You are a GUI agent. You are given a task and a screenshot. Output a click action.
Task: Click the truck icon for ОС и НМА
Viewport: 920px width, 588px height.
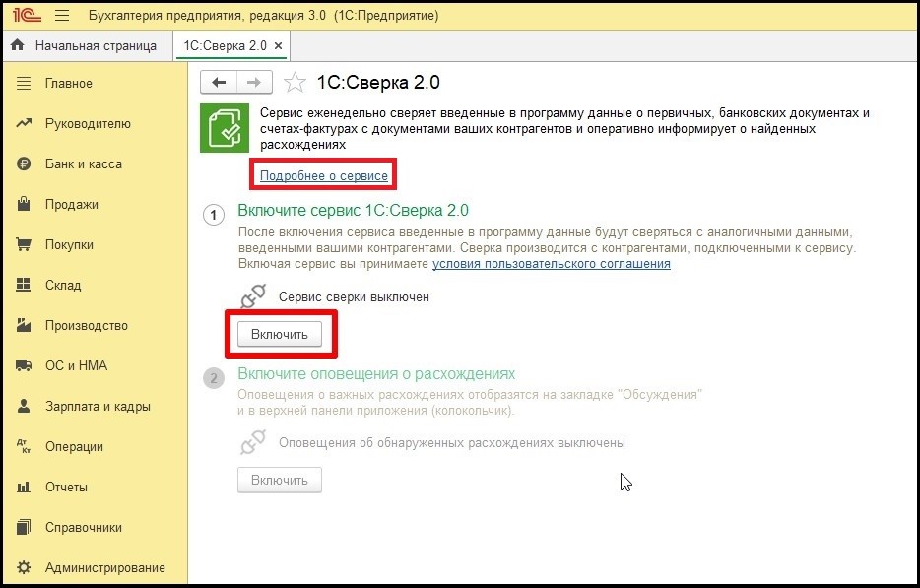[24, 366]
